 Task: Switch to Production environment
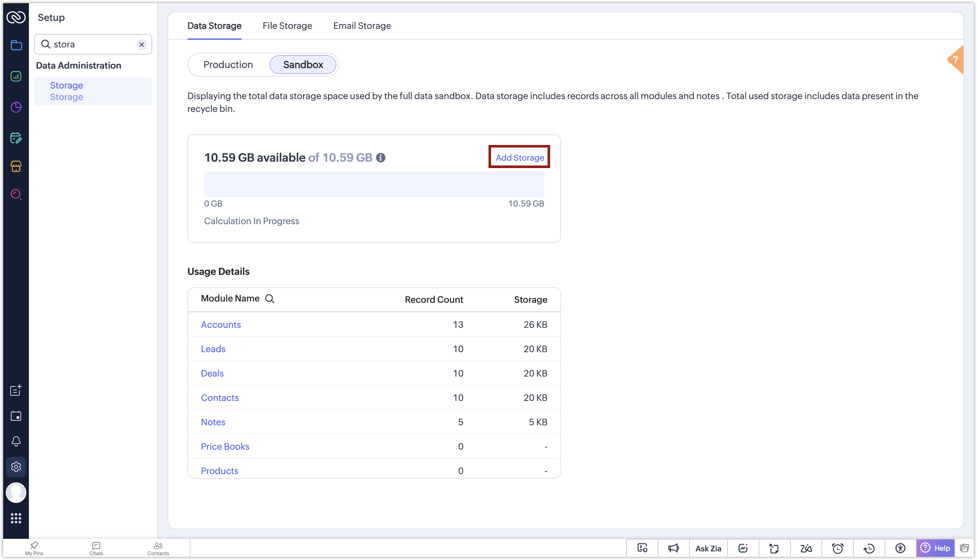pyautogui.click(x=228, y=64)
